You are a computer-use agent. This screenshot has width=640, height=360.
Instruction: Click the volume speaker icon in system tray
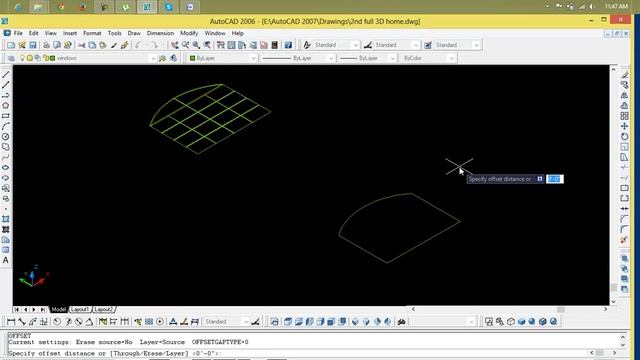(x=591, y=6)
